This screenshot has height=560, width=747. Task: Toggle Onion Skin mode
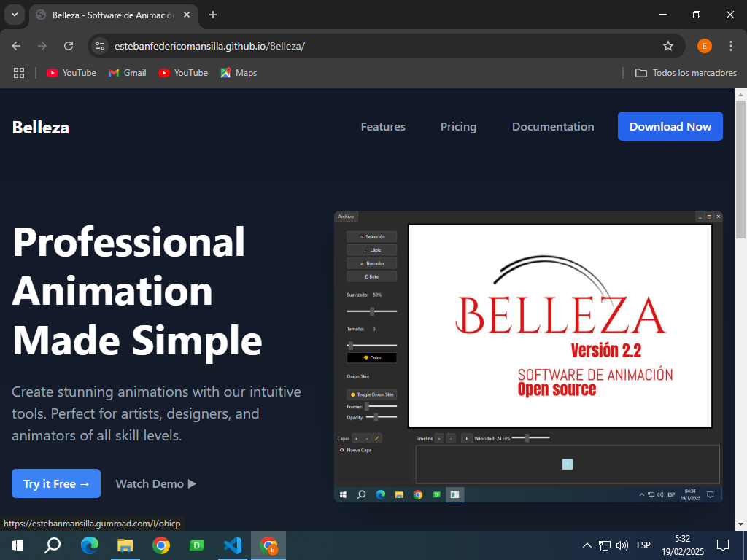372,394
